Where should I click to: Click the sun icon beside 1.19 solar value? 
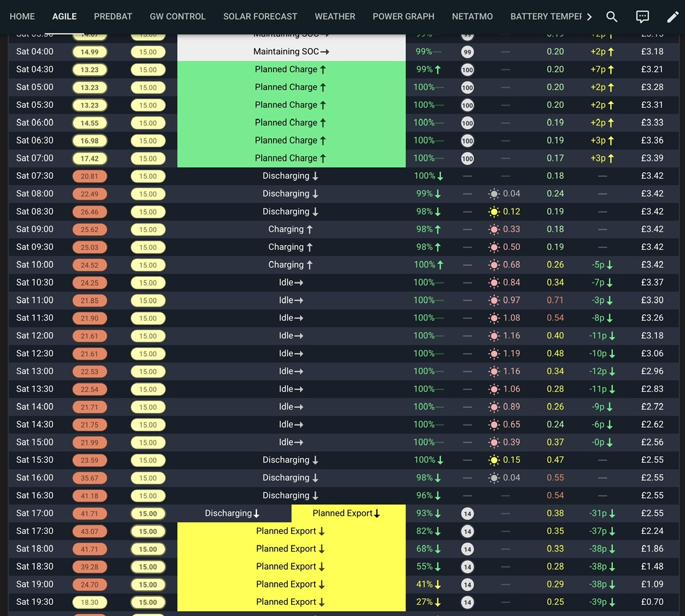pos(494,354)
